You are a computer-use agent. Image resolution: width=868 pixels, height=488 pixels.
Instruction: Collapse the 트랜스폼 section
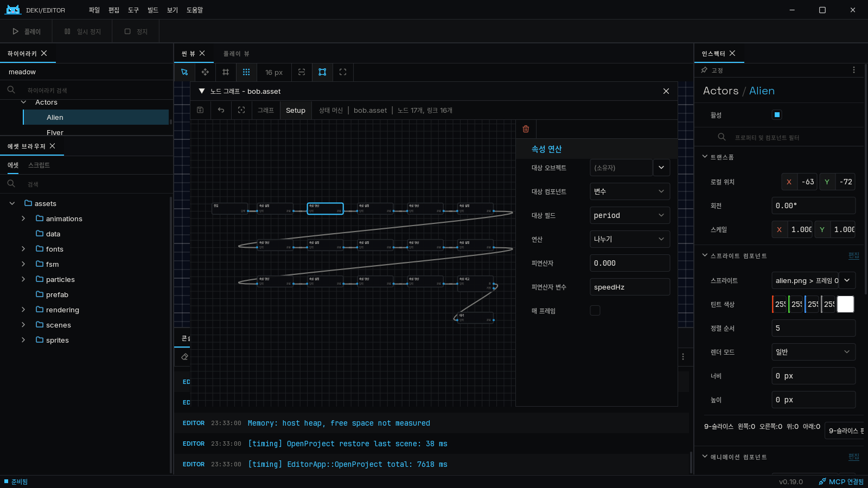point(705,157)
